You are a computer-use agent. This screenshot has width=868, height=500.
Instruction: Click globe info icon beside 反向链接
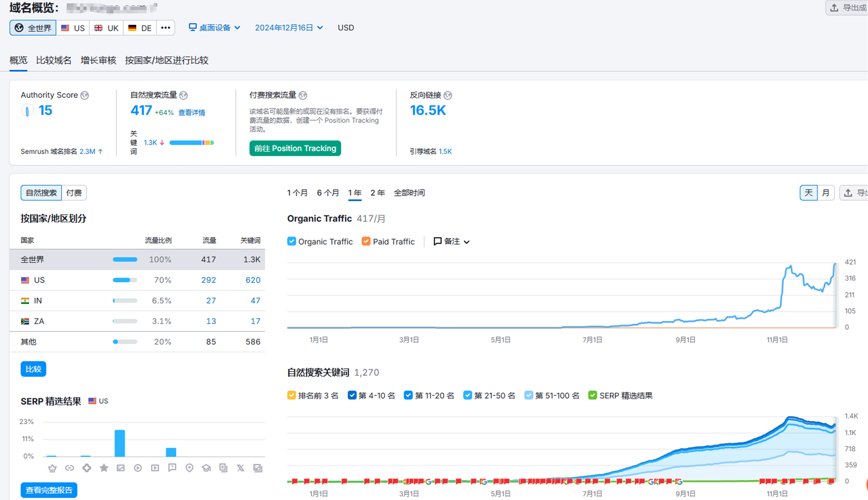tap(448, 95)
